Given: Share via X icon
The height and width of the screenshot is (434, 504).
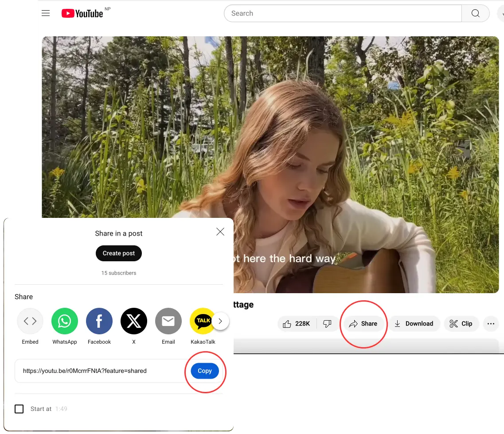Looking at the screenshot, I should [134, 321].
